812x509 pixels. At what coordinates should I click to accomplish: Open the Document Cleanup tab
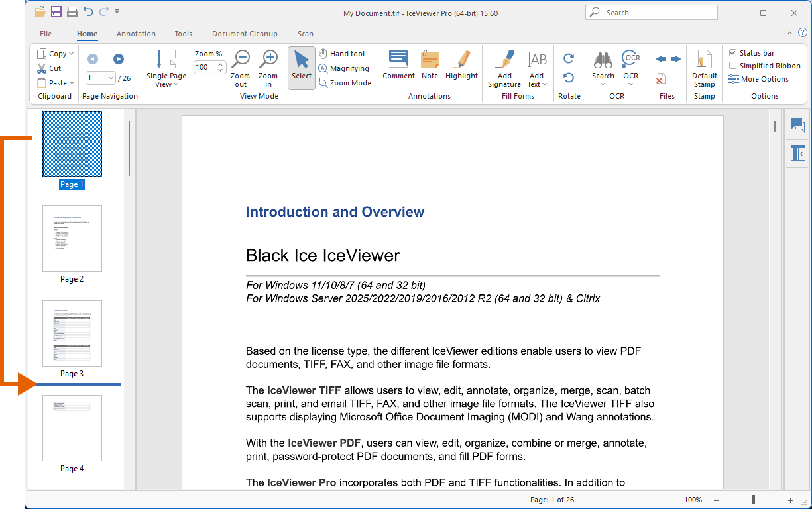tap(245, 34)
